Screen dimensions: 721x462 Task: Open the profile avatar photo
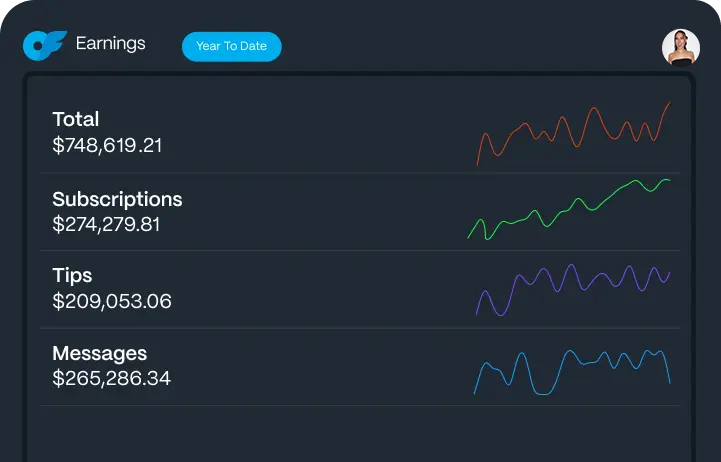pyautogui.click(x=680, y=47)
